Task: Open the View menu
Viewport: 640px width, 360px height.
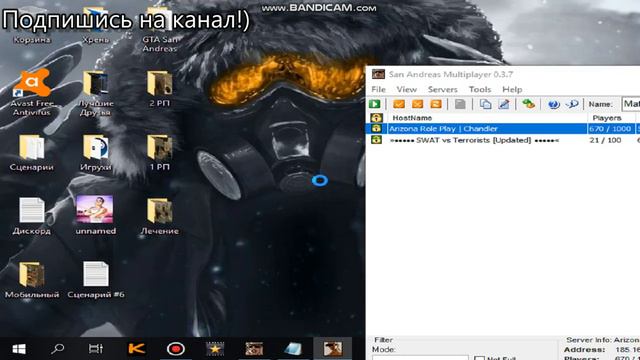Action: click(407, 89)
